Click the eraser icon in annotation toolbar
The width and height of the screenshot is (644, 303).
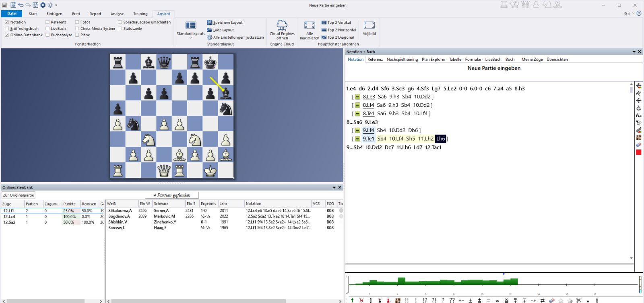(552, 301)
